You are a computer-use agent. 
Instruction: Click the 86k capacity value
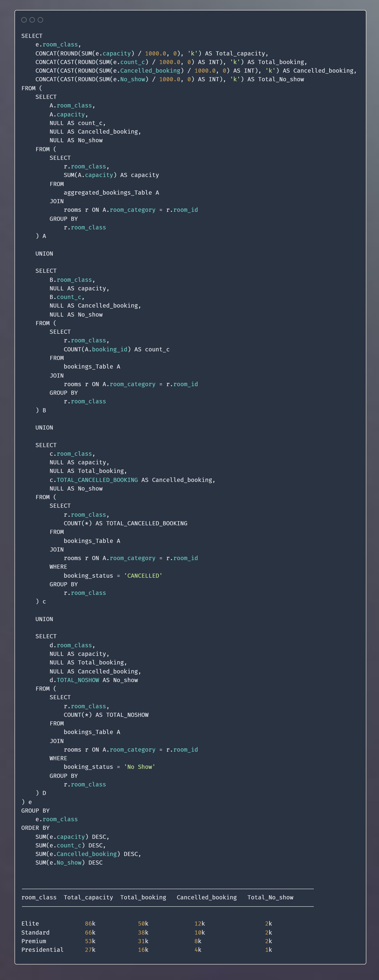click(x=90, y=923)
